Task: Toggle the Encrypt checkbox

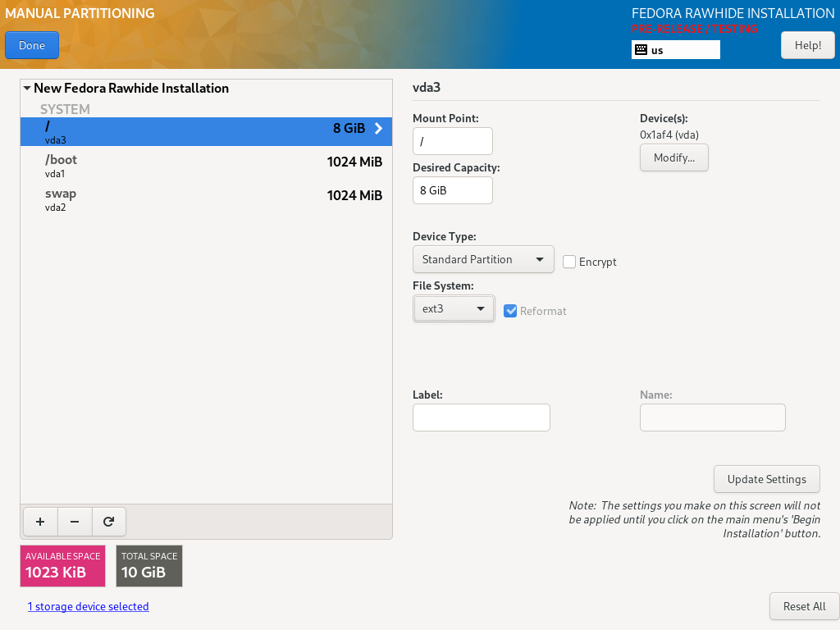Action: [x=569, y=262]
